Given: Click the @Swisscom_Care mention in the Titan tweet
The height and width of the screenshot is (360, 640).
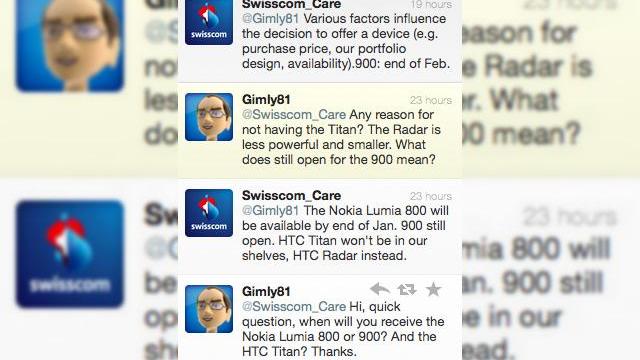Looking at the screenshot, I should 294,115.
